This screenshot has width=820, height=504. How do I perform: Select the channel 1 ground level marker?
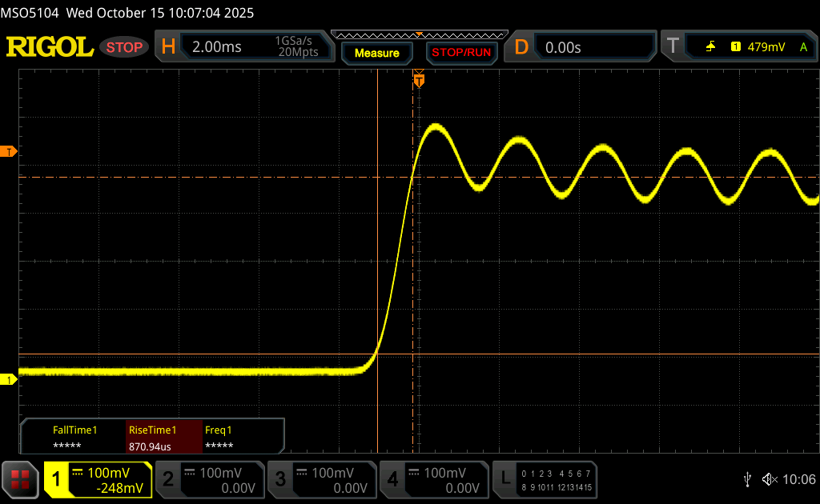(x=10, y=379)
